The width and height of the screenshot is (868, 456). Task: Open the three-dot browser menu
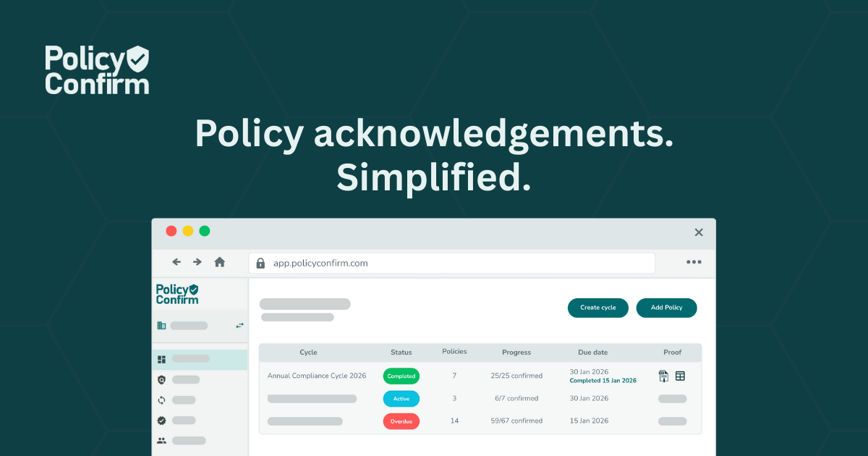tap(694, 262)
